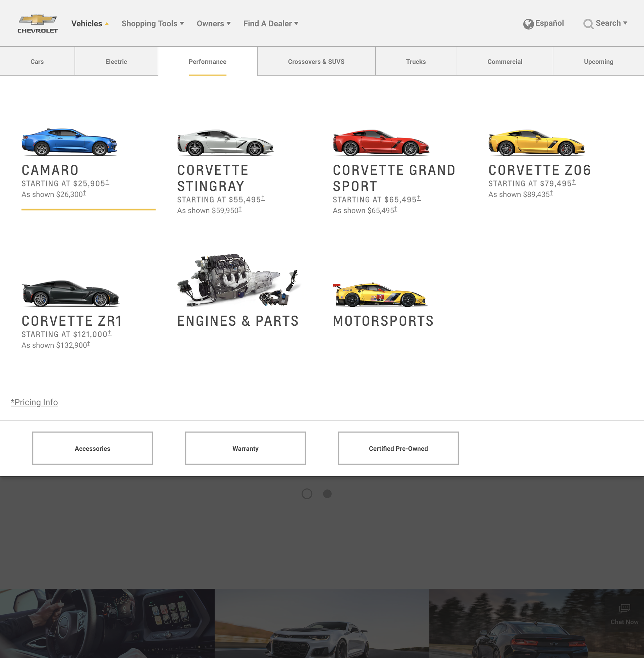The height and width of the screenshot is (658, 644).
Task: Click the yellow Corvette Z06 image
Action: point(536,143)
